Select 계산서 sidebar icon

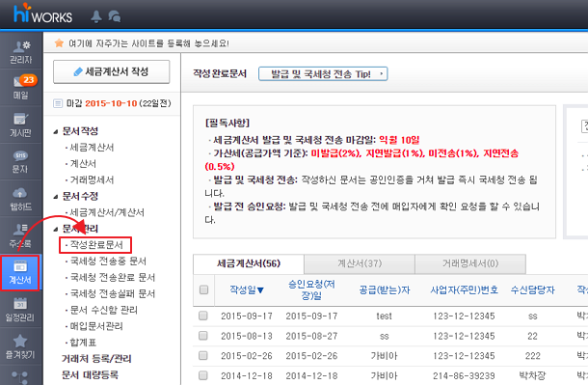click(x=20, y=272)
